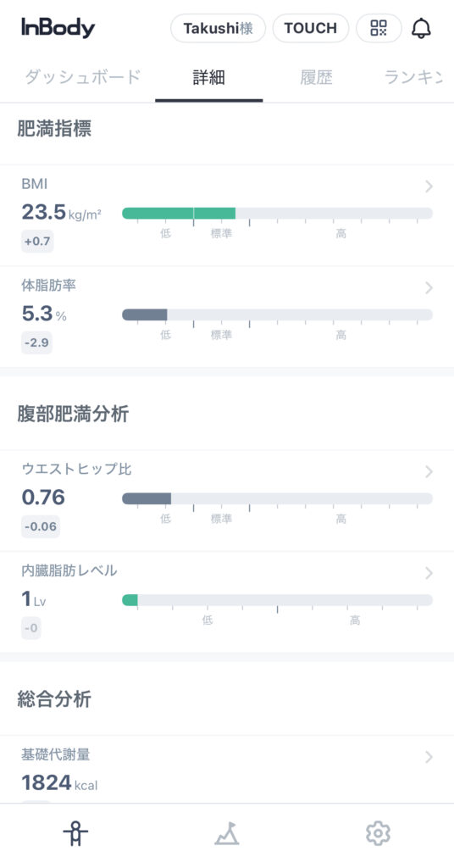
Task: Open settings gear in bottom bar
Action: [379, 833]
